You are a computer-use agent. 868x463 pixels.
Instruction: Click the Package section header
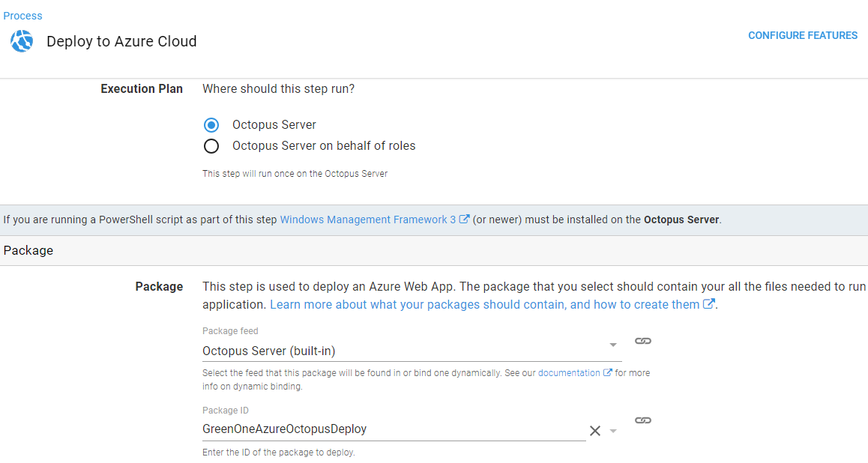(434, 250)
